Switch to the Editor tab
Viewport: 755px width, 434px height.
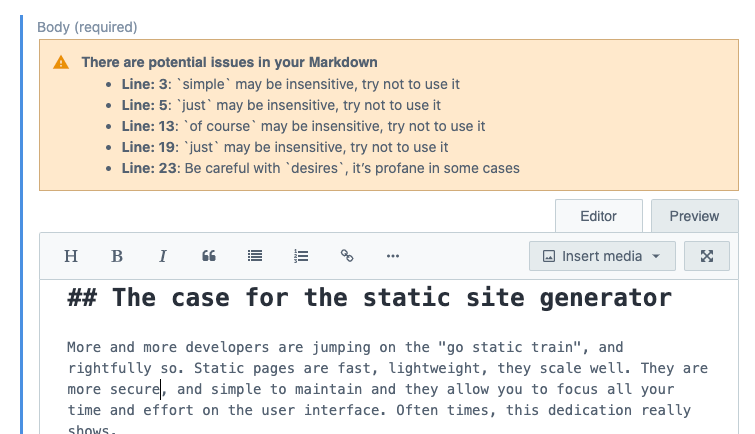(599, 216)
